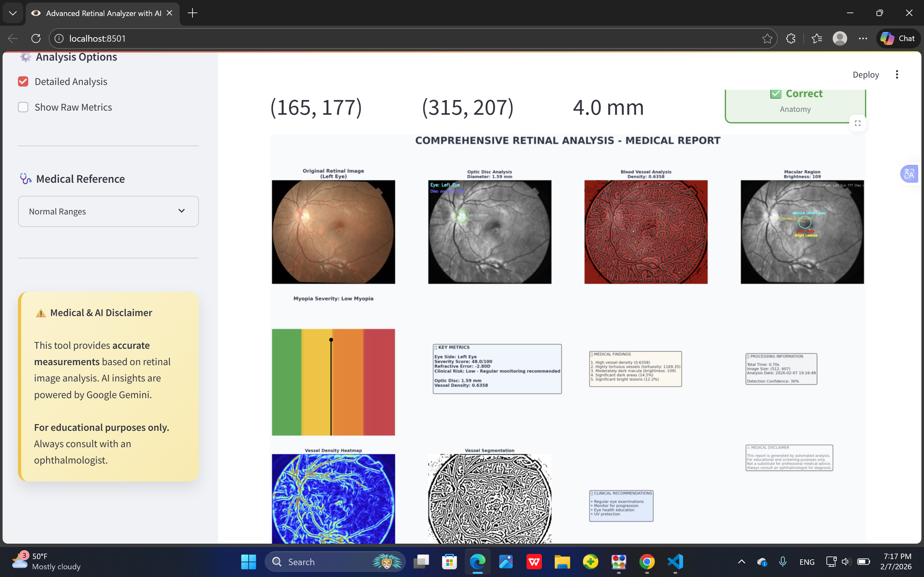Open a new browser tab

click(x=193, y=13)
